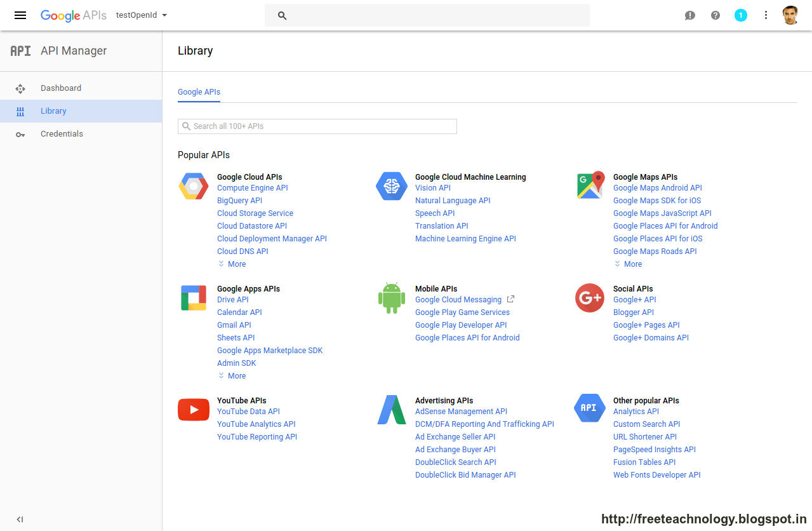Click the Android robot Mobile APIs icon

392,298
